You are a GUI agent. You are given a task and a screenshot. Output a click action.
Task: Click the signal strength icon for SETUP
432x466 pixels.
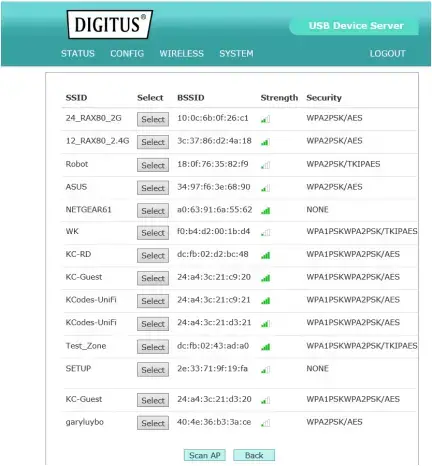point(265,370)
